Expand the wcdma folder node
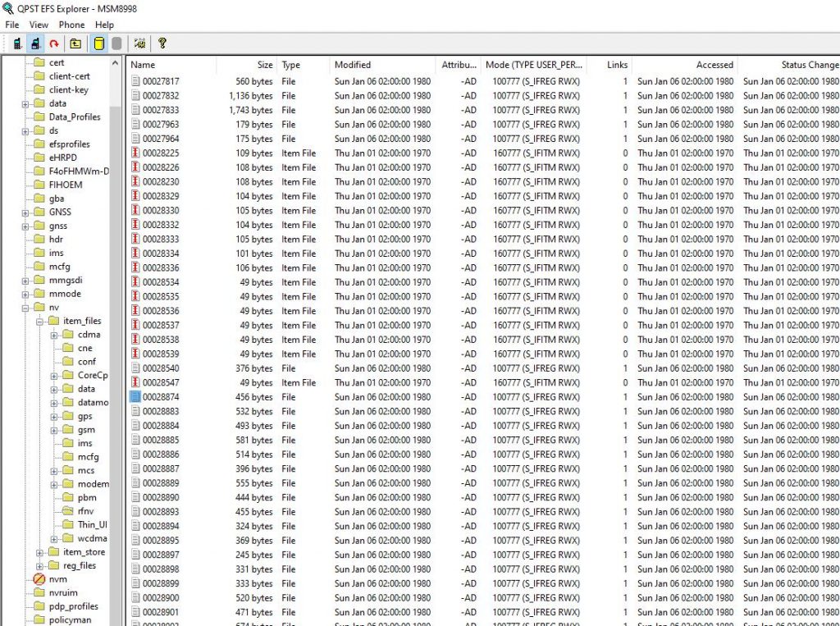The image size is (840, 626). tap(54, 538)
